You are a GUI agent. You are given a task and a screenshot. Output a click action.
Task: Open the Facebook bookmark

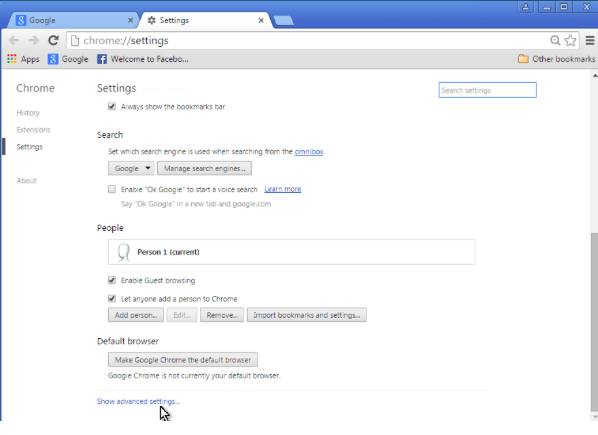[143, 59]
